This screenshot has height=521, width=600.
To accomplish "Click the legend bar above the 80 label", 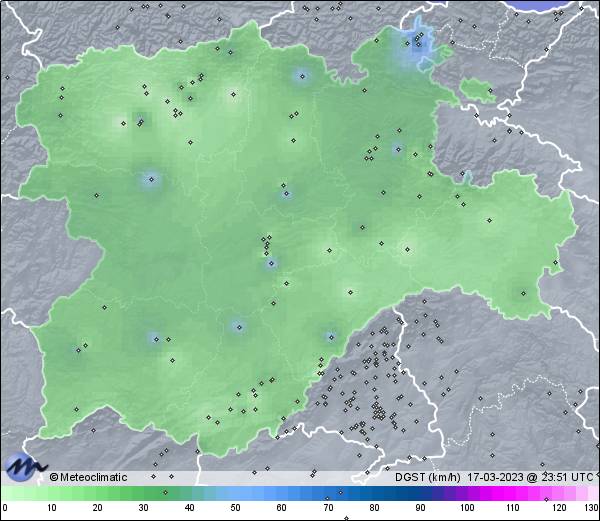I will point(374,493).
